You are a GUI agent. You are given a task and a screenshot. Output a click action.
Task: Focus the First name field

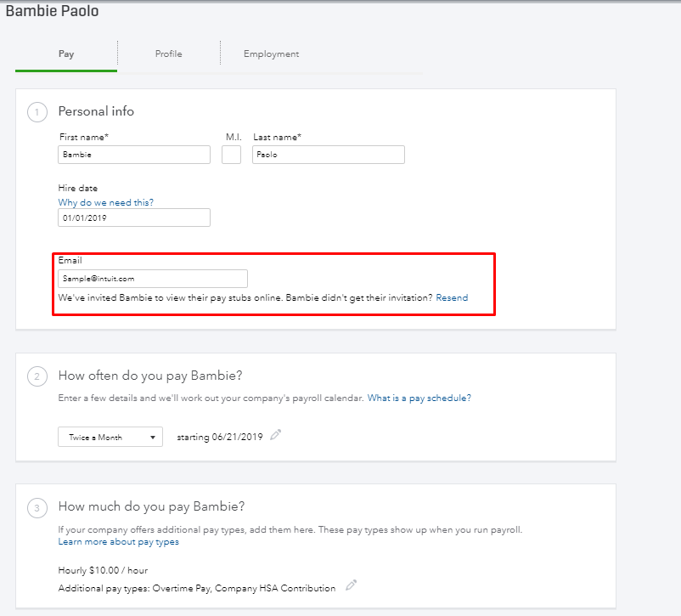[134, 155]
